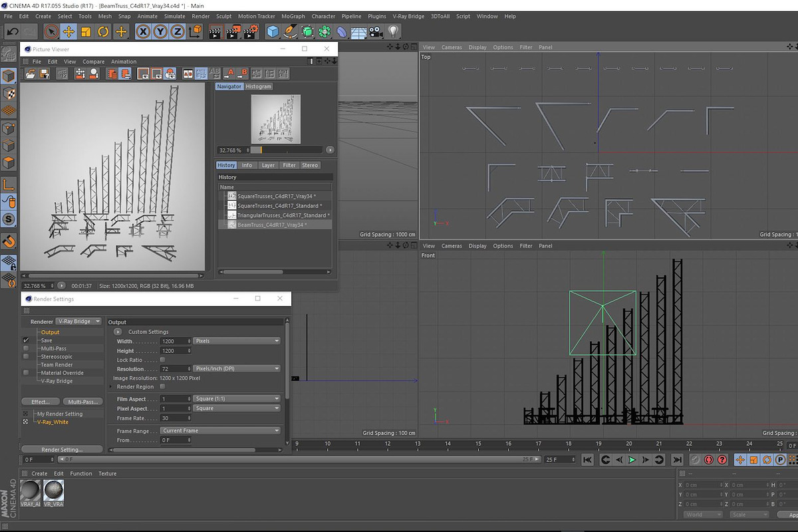This screenshot has width=798, height=532.
Task: Enable the Stereoscopic checkbox
Action: point(26,356)
